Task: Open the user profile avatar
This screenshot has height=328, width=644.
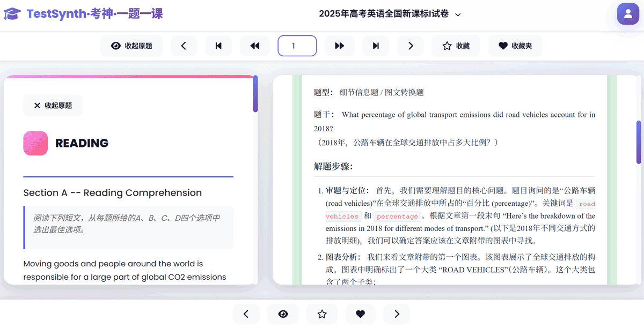Action: [628, 14]
